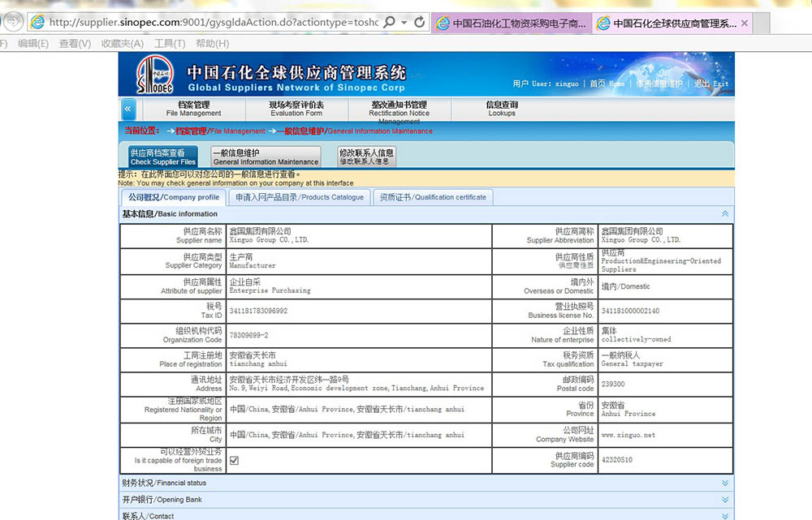This screenshot has height=520, width=812.
Task: Toggle foreign trade business checkbox
Action: click(x=234, y=460)
